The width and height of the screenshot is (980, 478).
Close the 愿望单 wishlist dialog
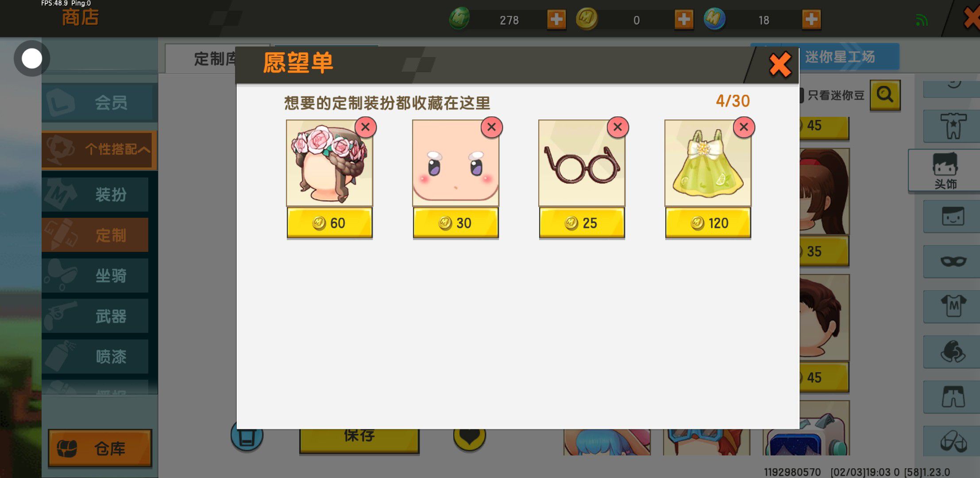click(780, 65)
